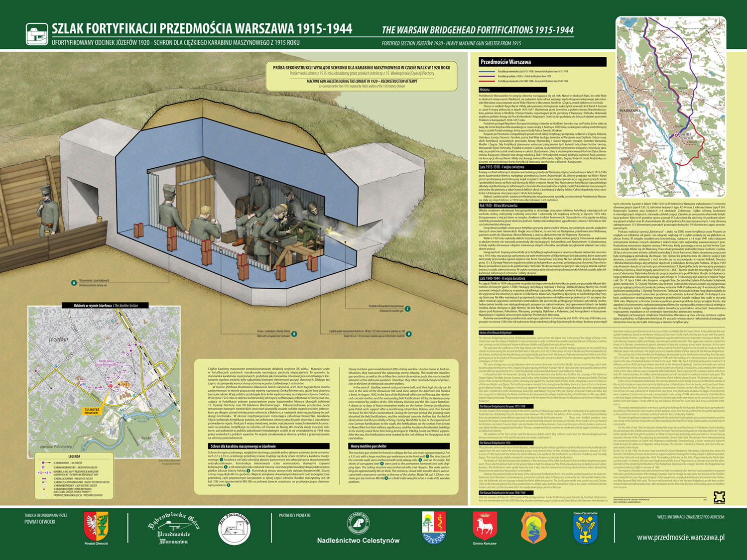
Task: Click the Historia section heading
Action: coord(513,90)
